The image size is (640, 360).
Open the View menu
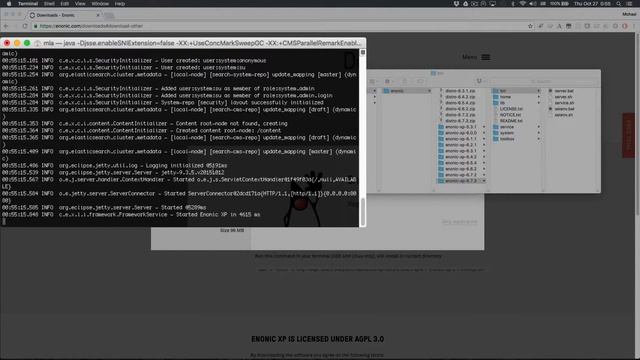(x=80, y=4)
